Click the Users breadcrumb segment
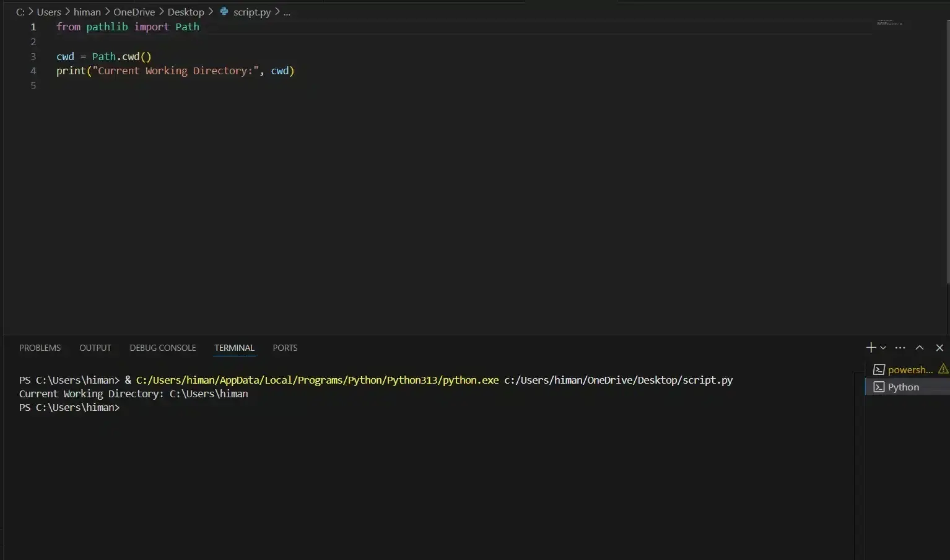The image size is (950, 560). [x=49, y=12]
